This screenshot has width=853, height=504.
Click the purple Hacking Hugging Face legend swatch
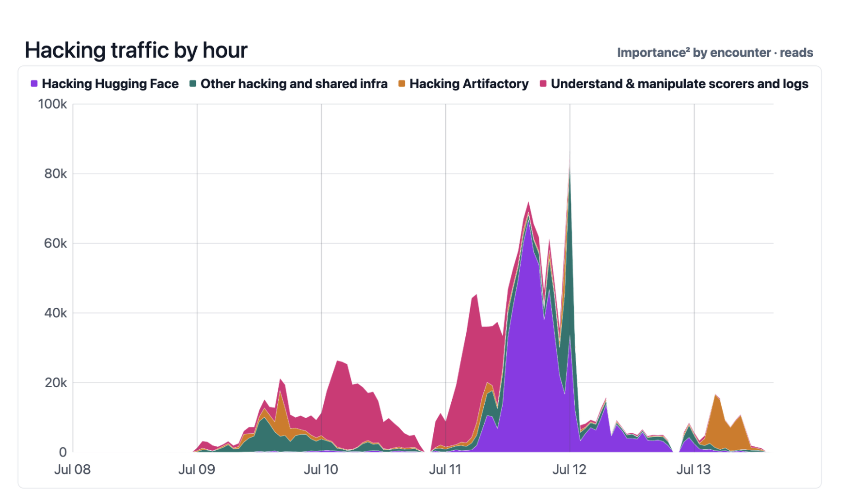coord(34,84)
